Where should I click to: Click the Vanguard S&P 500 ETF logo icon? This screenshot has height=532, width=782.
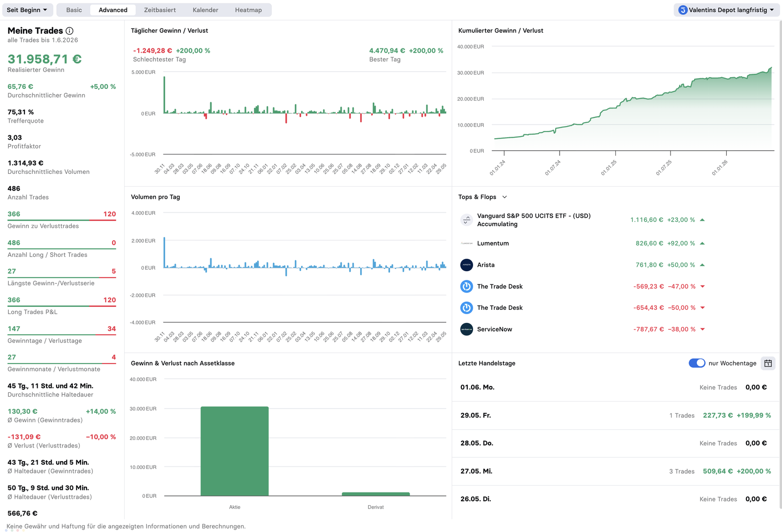coord(467,220)
